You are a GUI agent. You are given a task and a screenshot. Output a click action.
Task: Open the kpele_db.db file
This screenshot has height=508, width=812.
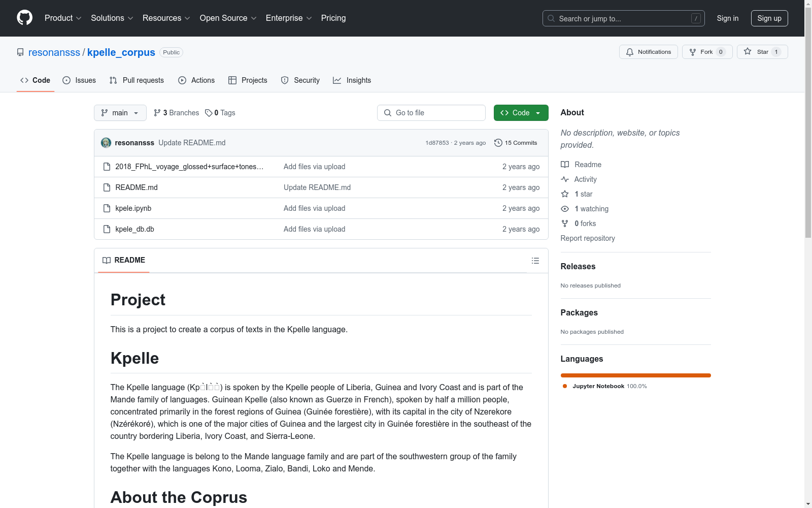[x=134, y=229]
